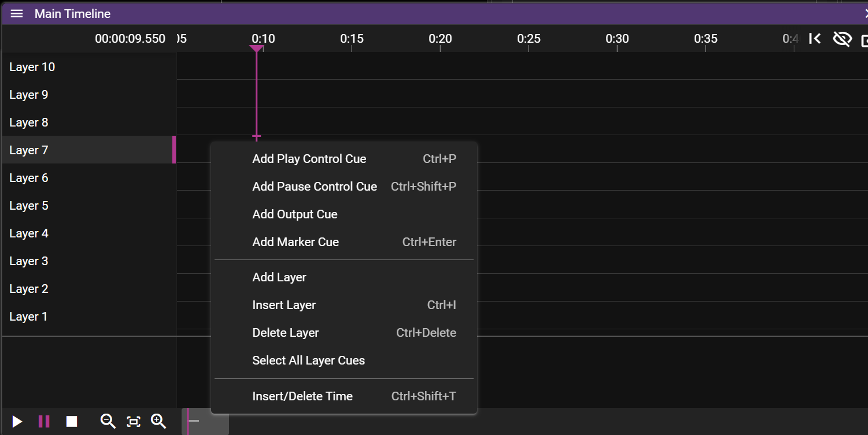The height and width of the screenshot is (435, 868).
Task: Click the Play button
Action: coord(17,422)
